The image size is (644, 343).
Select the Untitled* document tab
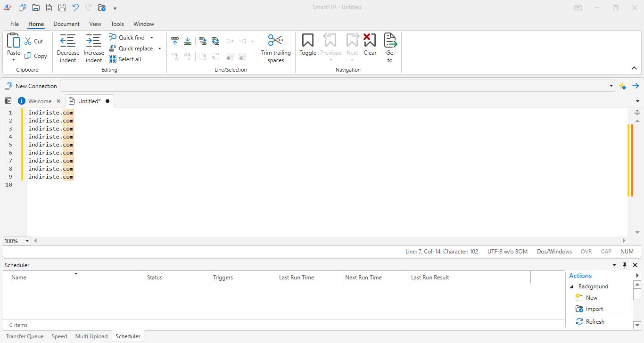pyautogui.click(x=90, y=101)
